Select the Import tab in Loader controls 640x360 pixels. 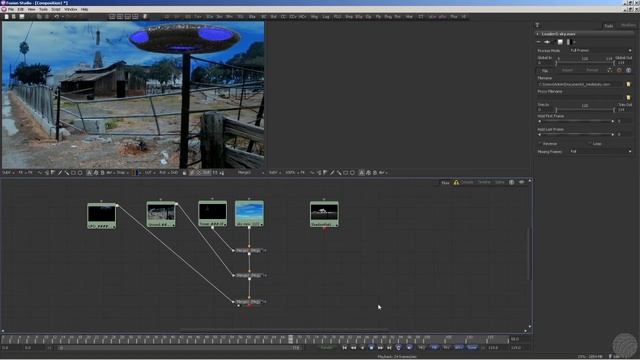[x=567, y=70]
